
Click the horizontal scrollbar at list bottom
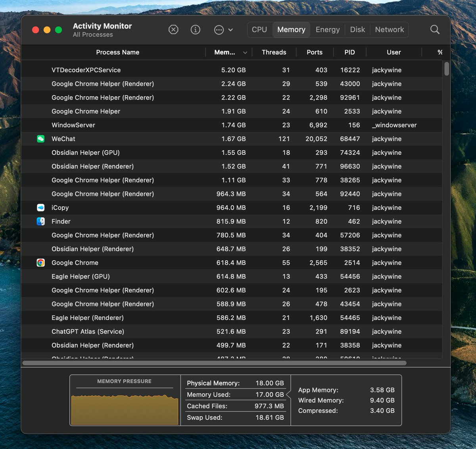click(215, 363)
